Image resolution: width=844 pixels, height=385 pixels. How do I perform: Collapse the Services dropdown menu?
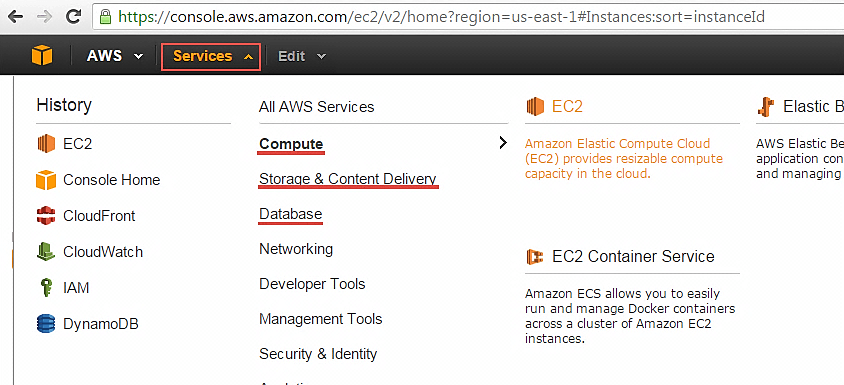(x=211, y=57)
